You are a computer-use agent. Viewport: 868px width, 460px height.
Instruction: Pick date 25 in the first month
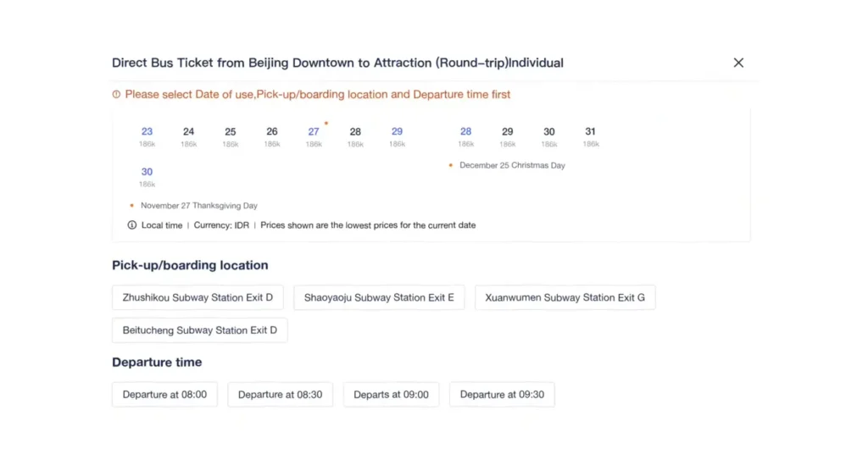[230, 136]
